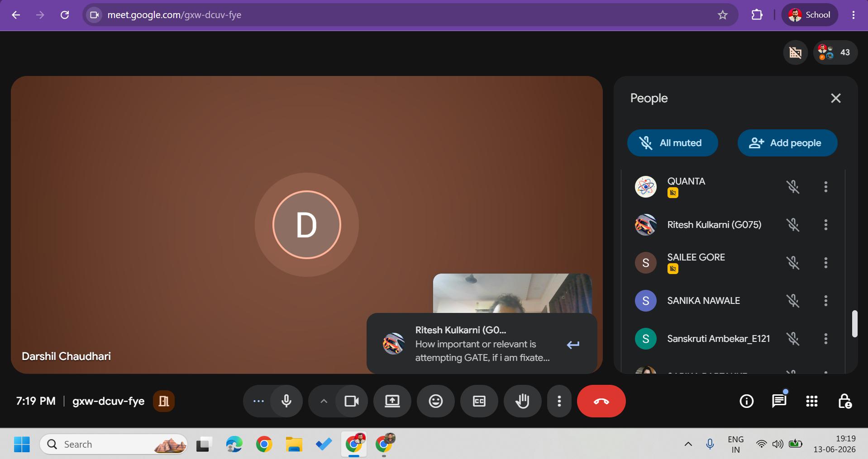The width and height of the screenshot is (868, 459).
Task: Open more options menu in call controls
Action: tap(559, 401)
